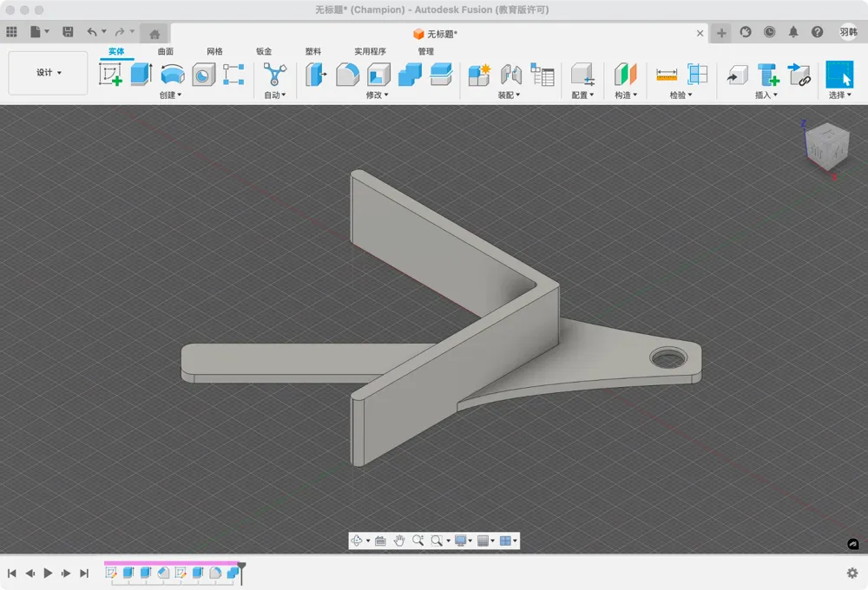Switch to the 钣金 tab
Image resolution: width=868 pixels, height=590 pixels.
pos(264,51)
